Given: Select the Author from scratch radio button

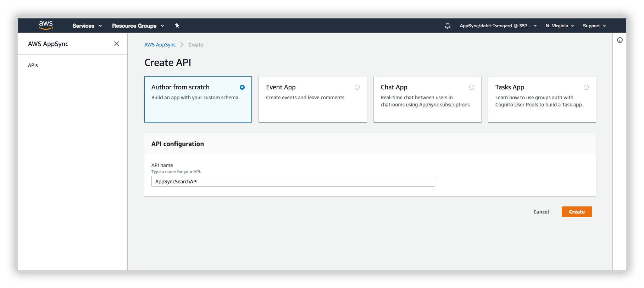Looking at the screenshot, I should [x=242, y=87].
